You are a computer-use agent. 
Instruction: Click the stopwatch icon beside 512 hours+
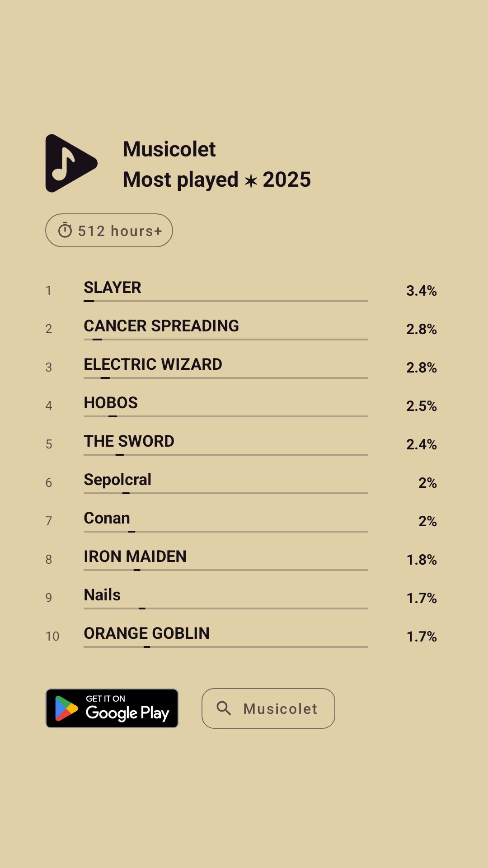(65, 231)
